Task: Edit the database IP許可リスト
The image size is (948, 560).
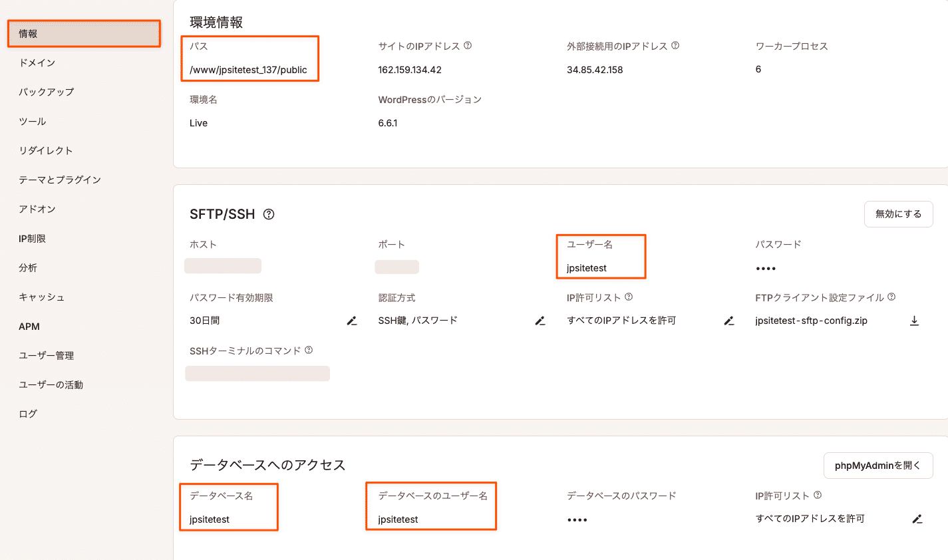Action: (917, 519)
